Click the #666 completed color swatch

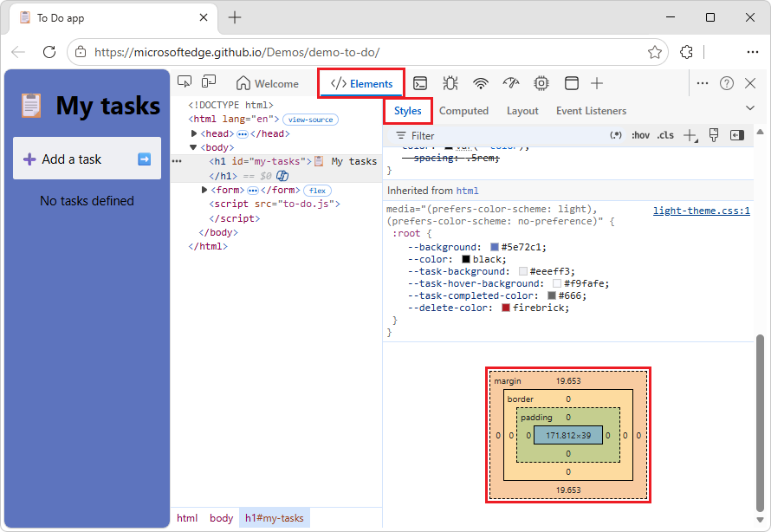[x=552, y=295]
